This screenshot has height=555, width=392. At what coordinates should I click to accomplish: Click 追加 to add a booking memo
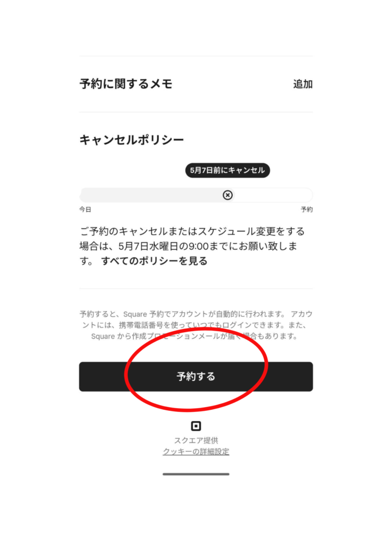point(303,84)
